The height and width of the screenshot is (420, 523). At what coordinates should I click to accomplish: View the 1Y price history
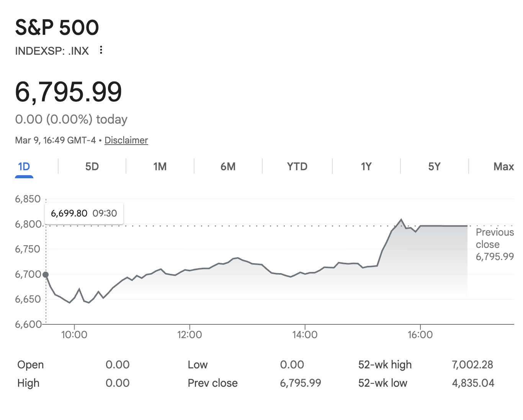click(366, 166)
